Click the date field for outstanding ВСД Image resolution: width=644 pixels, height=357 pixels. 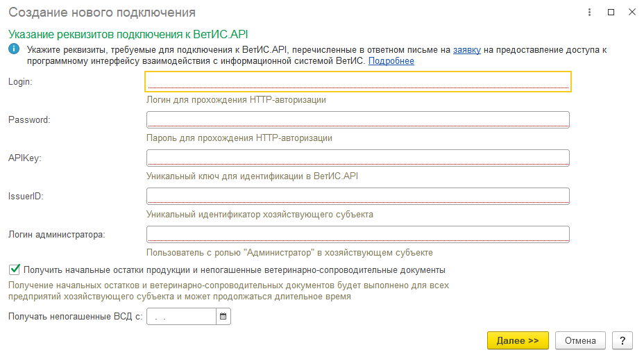181,316
